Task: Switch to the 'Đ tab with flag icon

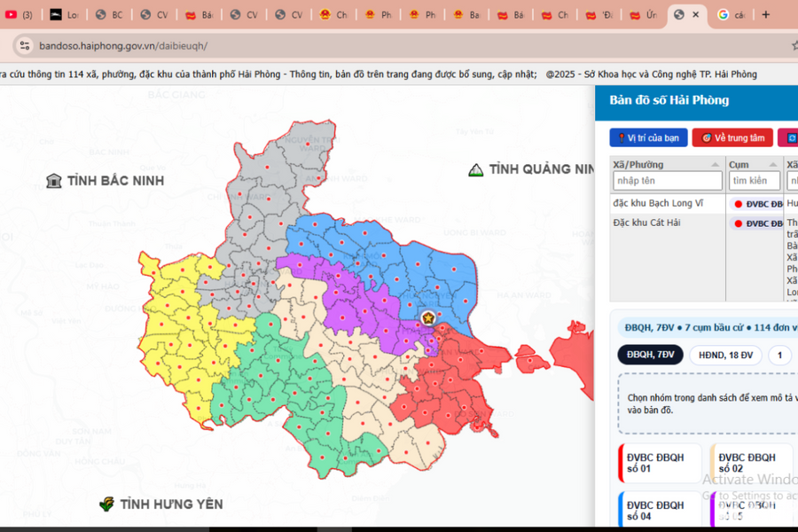Action: pos(599,15)
